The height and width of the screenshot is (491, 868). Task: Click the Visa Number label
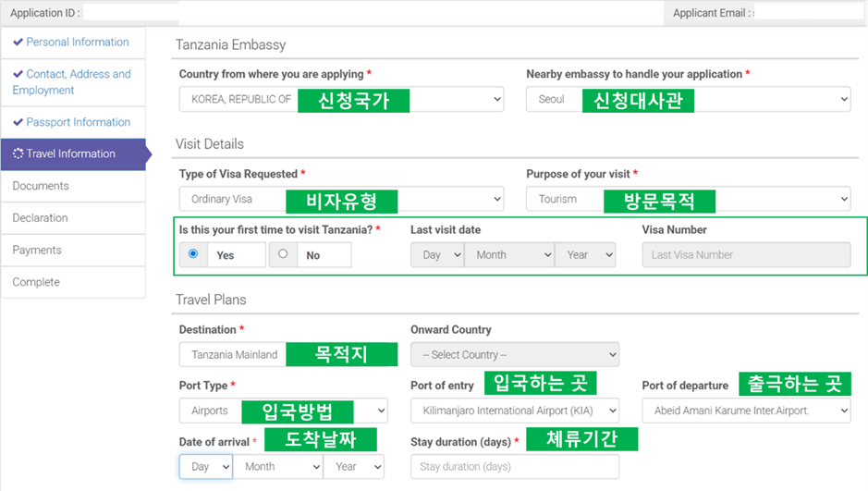tap(674, 229)
